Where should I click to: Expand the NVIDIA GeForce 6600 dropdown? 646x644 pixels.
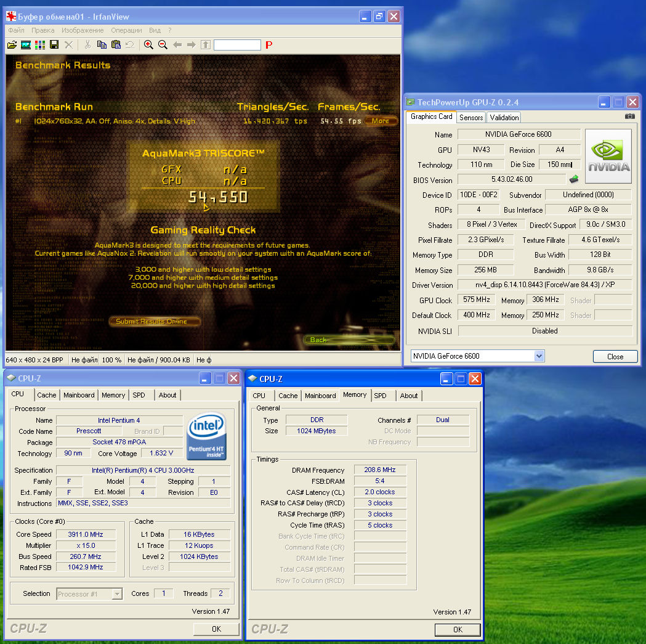click(539, 356)
